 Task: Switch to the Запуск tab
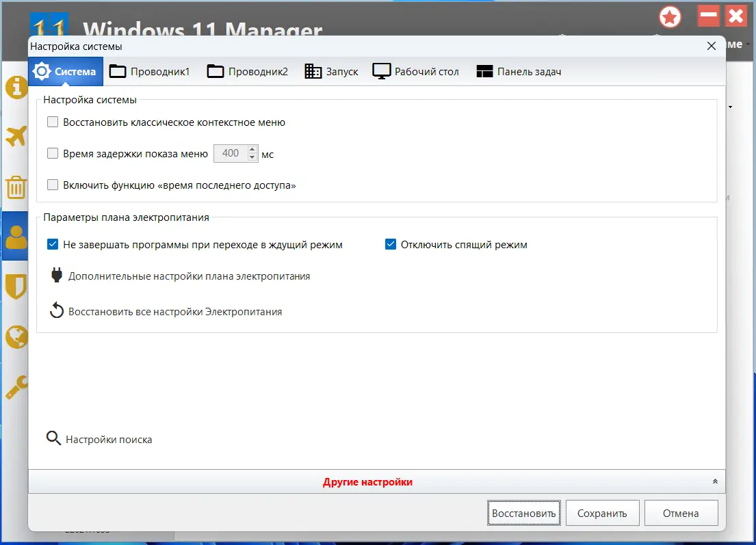332,71
